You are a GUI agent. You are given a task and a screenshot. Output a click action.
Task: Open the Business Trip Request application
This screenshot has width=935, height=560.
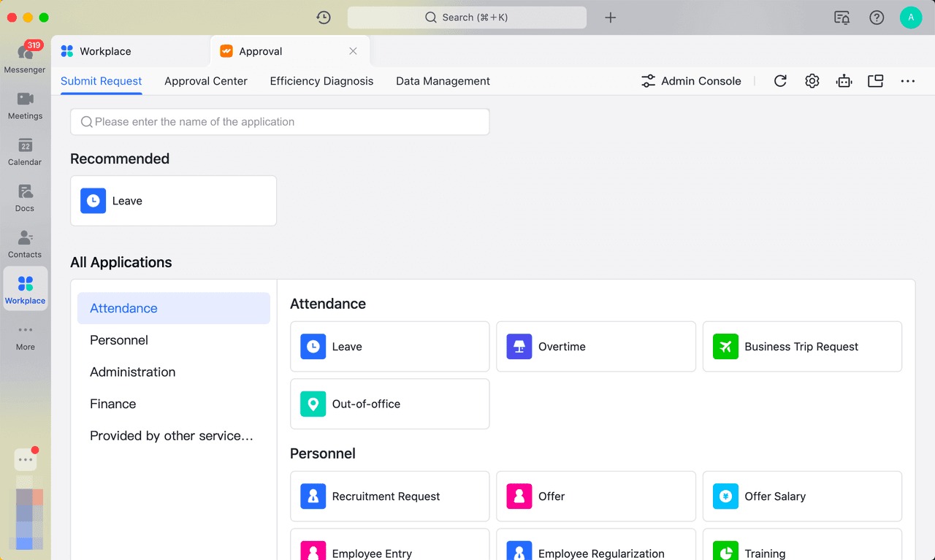coord(802,347)
